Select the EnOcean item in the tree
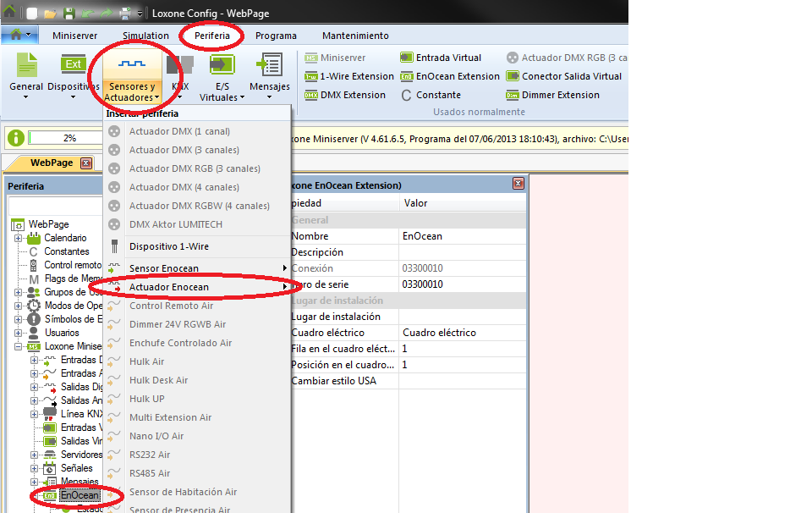 coord(79,495)
